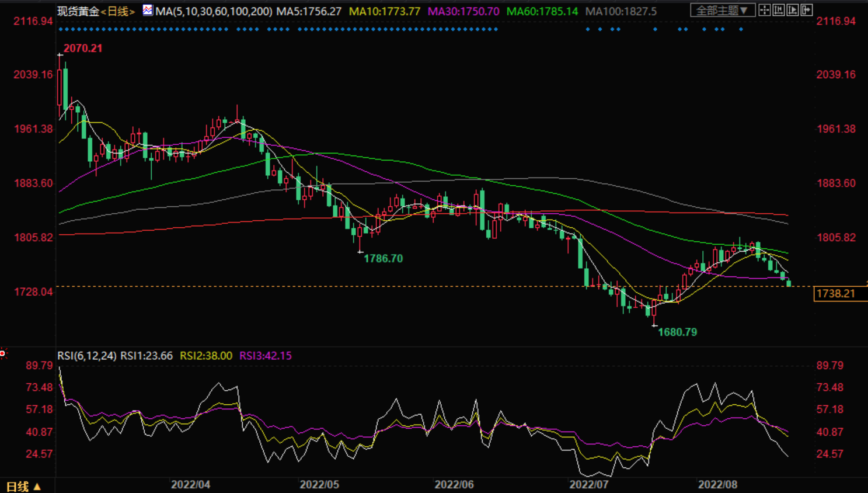Open the 全部主题 dropdown
Screen dimensions: 868x493
click(x=723, y=11)
